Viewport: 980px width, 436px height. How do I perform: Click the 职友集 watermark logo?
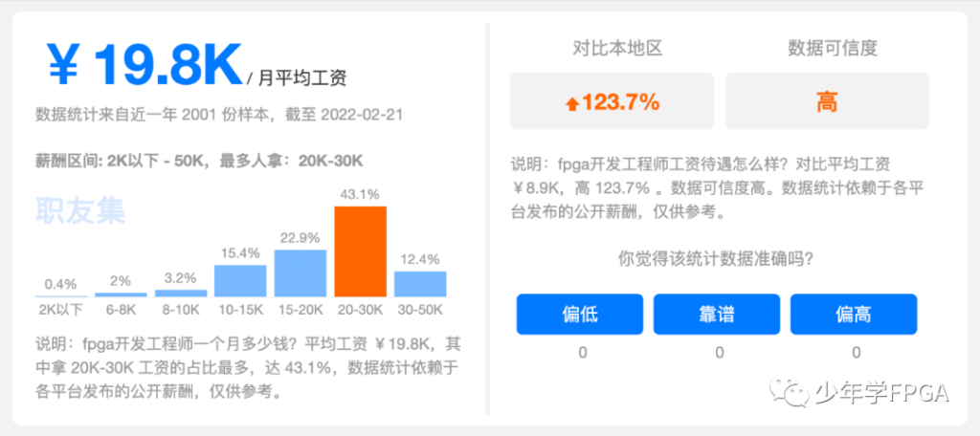pyautogui.click(x=80, y=209)
